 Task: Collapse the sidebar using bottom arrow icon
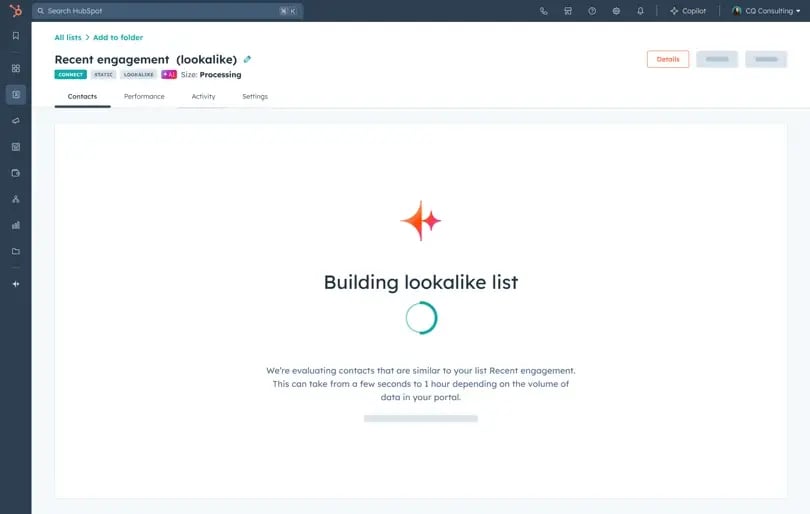click(x=15, y=284)
